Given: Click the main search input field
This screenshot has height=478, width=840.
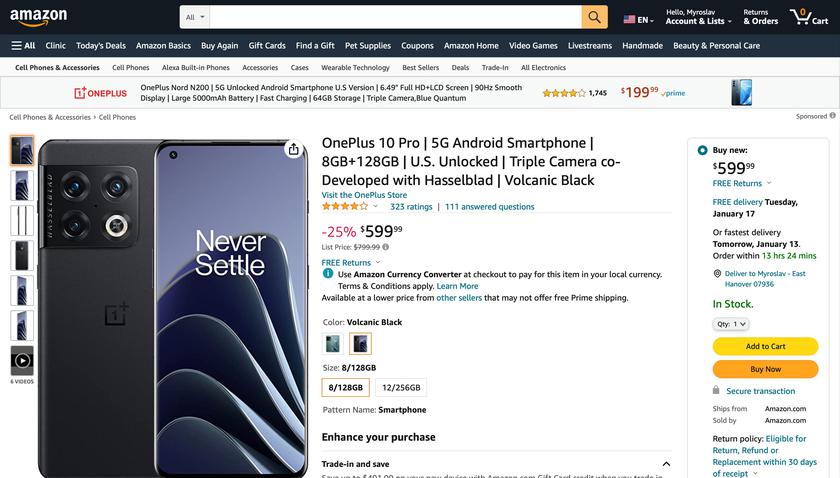Looking at the screenshot, I should (395, 17).
